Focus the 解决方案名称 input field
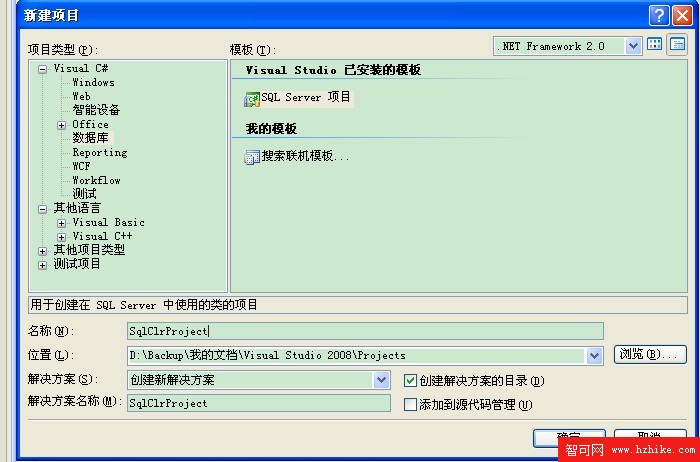Viewport: 700px width, 462px height. 259,403
